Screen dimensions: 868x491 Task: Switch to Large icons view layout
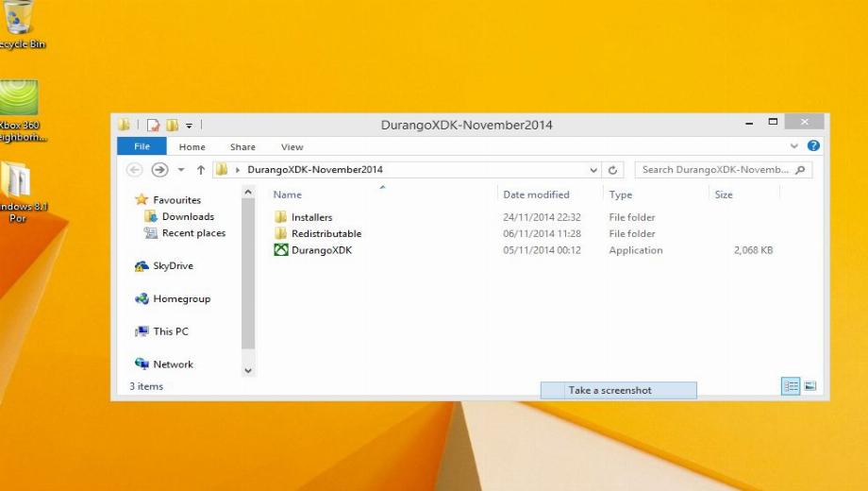[x=810, y=385]
